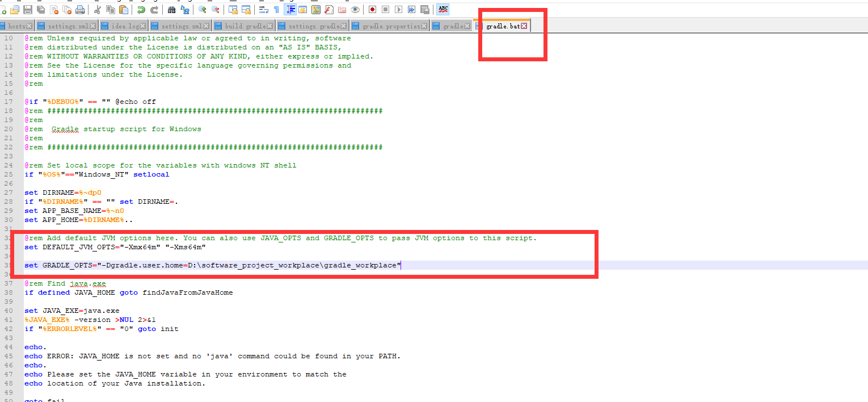
Task: Click the Stop macro icon
Action: pos(386,9)
